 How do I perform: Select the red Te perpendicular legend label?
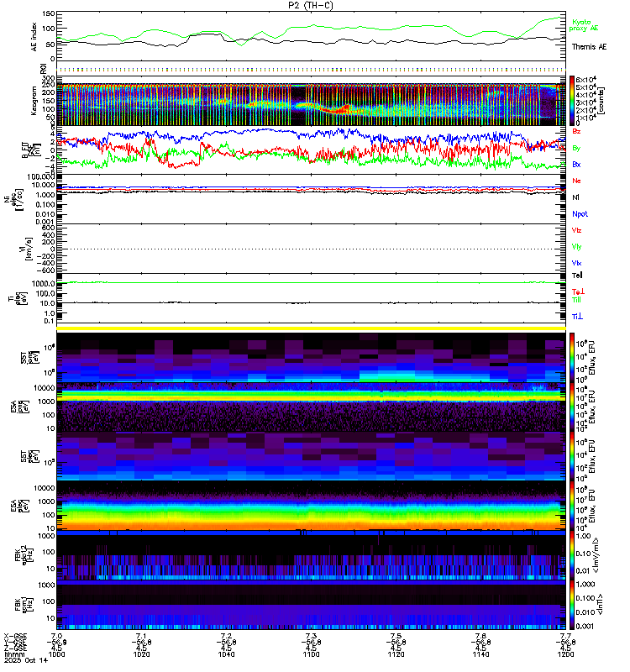(x=578, y=291)
